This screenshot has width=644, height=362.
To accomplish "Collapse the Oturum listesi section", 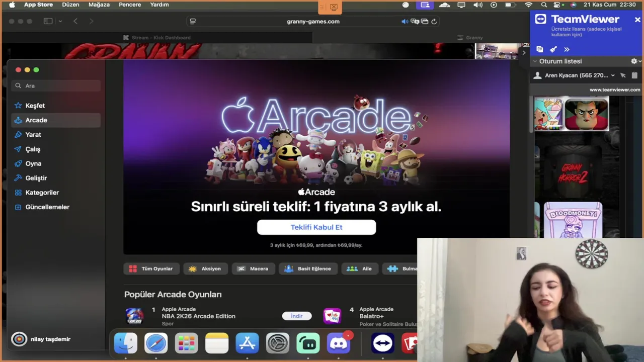I will [x=535, y=61].
